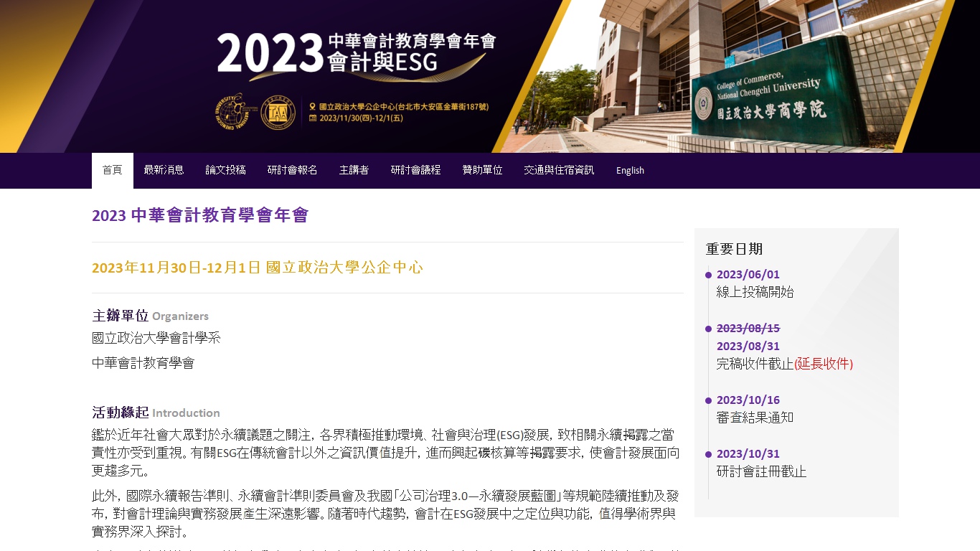980x551 pixels.
Task: Click the 2023 中華會計教育學會年會 page heading
Action: point(200,215)
